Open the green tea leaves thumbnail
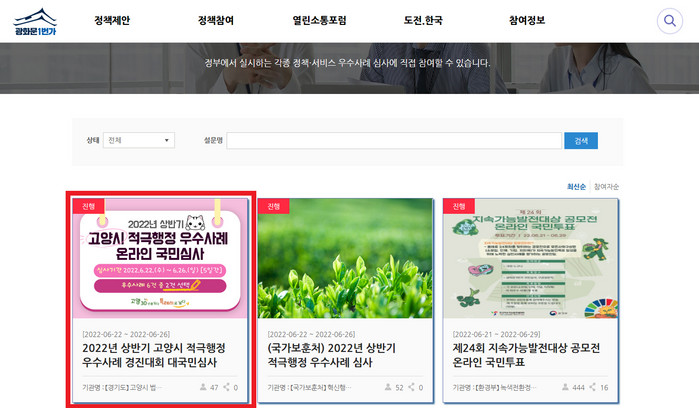The height and width of the screenshot is (408, 699). 346,258
